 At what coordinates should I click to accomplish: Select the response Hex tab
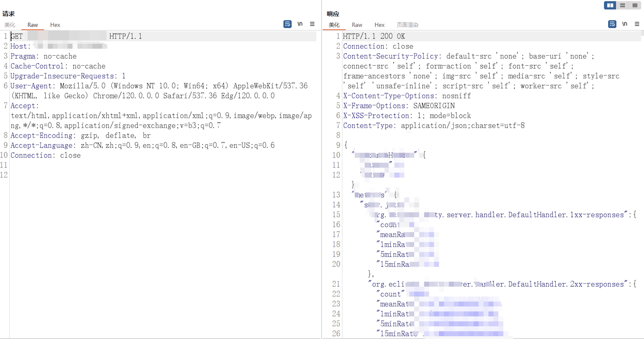click(379, 25)
